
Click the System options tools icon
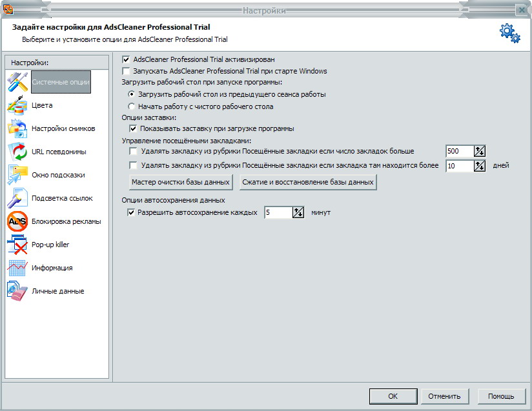click(17, 82)
